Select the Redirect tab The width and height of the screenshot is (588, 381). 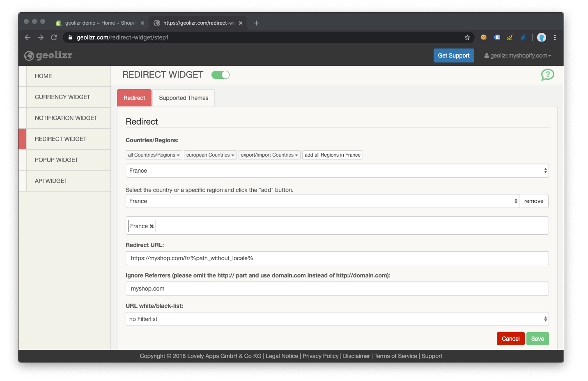(134, 98)
